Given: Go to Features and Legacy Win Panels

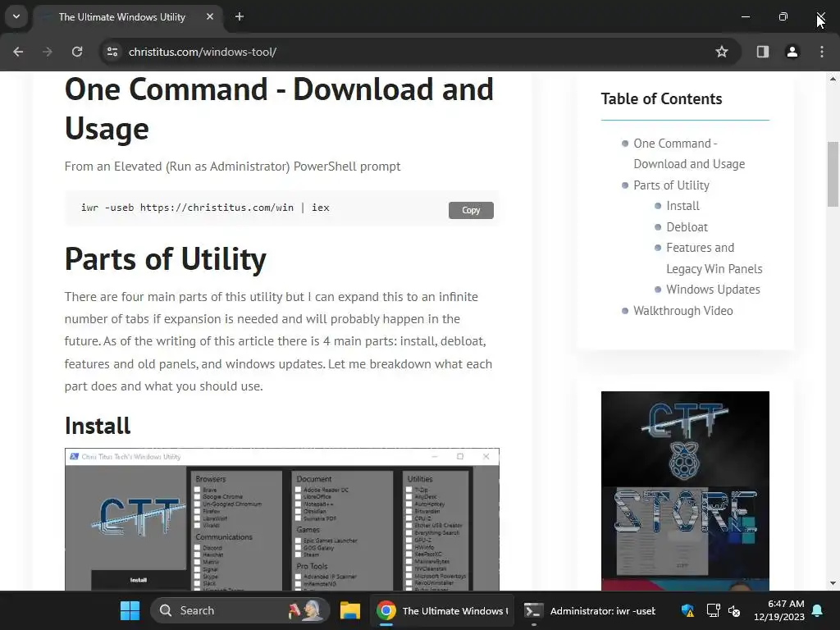Looking at the screenshot, I should (x=714, y=258).
